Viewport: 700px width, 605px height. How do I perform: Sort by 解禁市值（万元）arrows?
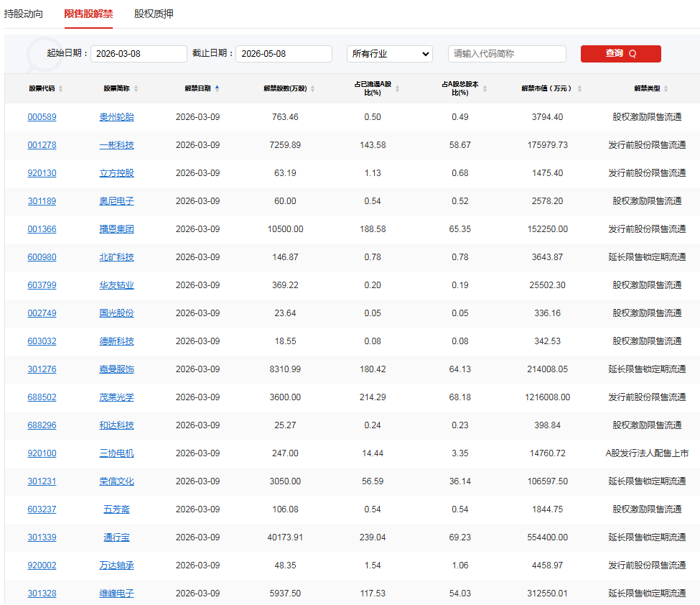pos(579,89)
